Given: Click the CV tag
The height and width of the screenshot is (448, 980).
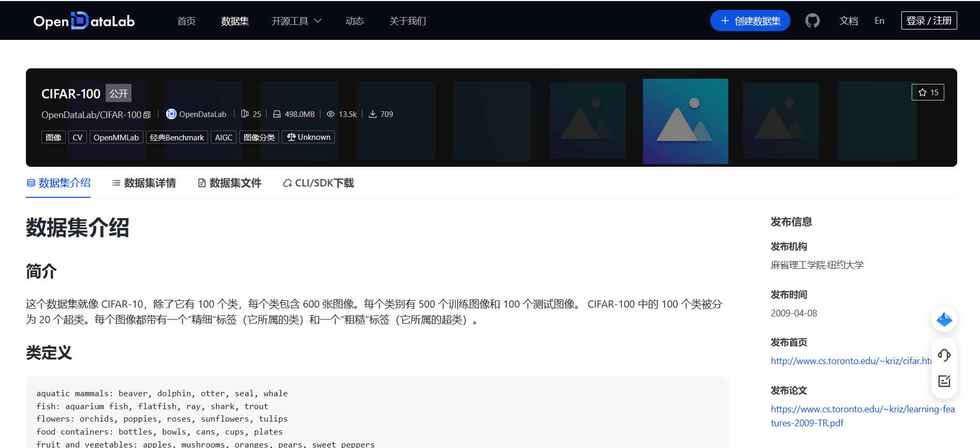Looking at the screenshot, I should (x=78, y=137).
